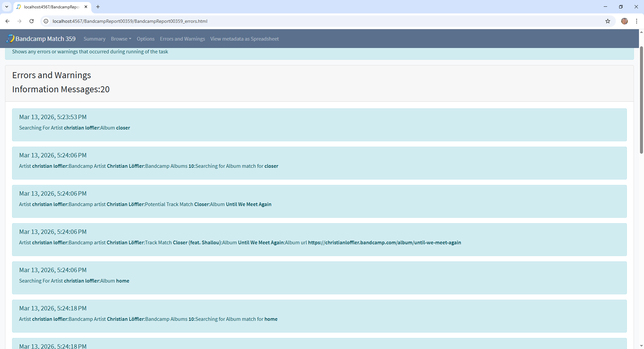This screenshot has width=644, height=349.
Task: Close the BandcampReport tab
Action: [86, 7]
